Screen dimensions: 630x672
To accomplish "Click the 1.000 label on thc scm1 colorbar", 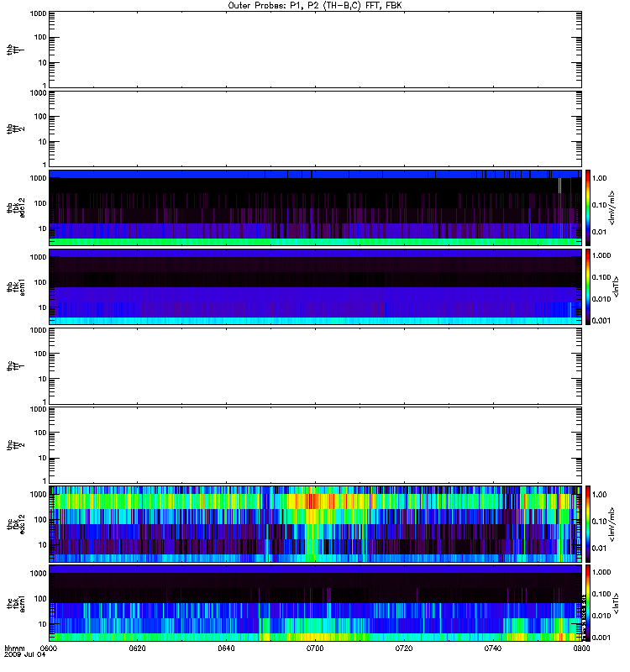I will pos(601,572).
